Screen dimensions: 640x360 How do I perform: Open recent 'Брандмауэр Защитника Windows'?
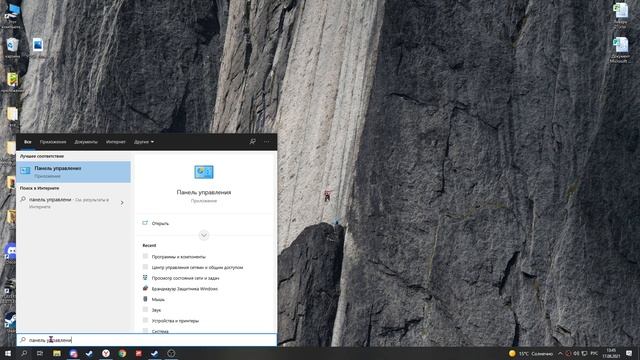(x=184, y=289)
